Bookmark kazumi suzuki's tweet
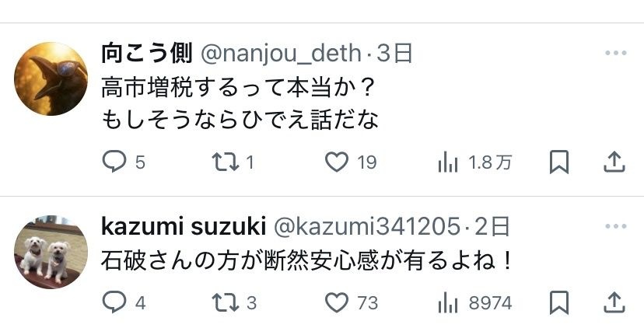This screenshot has width=644, height=335. pyautogui.click(x=558, y=301)
